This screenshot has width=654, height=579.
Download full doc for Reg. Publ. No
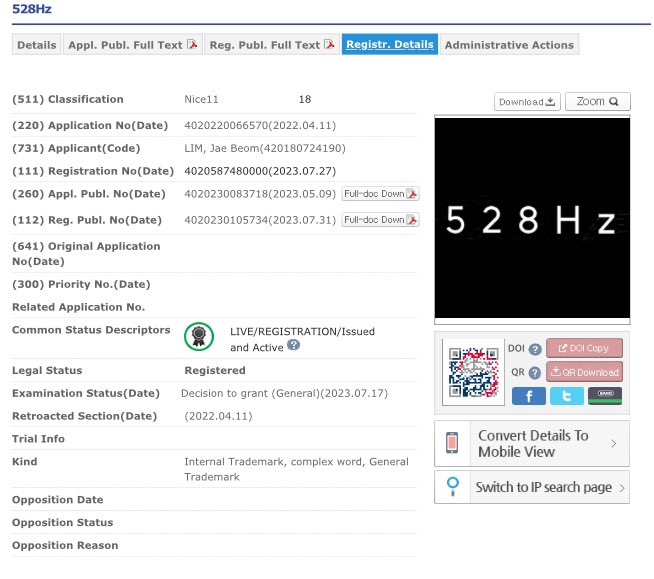click(380, 220)
